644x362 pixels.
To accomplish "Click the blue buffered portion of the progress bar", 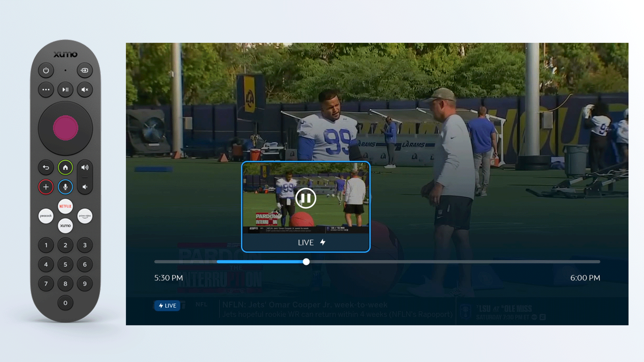I will (x=260, y=262).
